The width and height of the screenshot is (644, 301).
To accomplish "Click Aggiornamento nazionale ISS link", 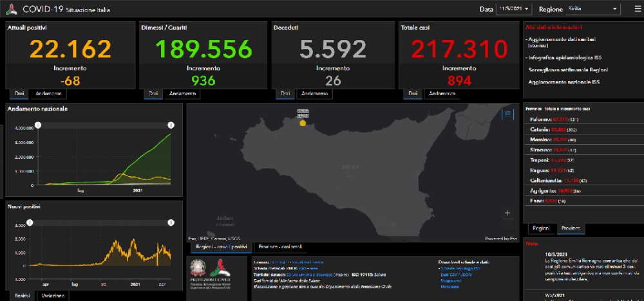I will pyautogui.click(x=564, y=82).
